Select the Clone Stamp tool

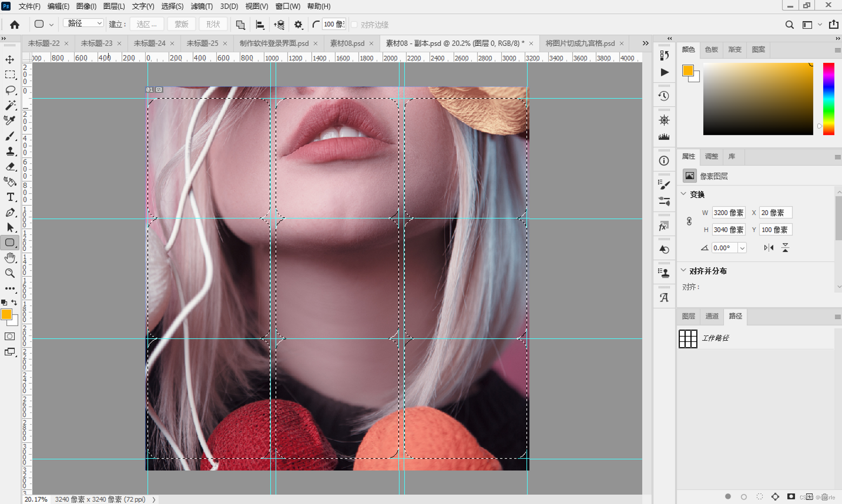tap(10, 151)
